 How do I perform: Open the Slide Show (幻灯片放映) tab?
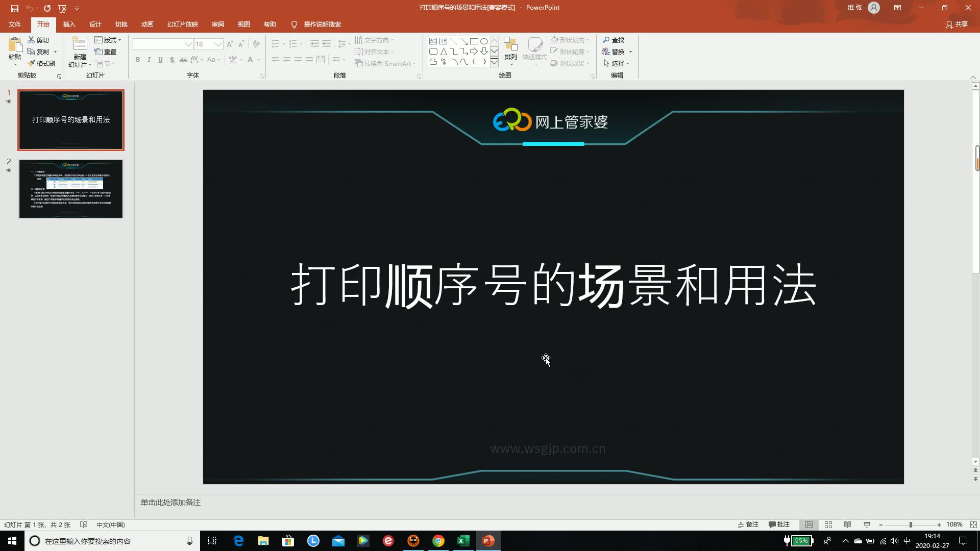click(x=182, y=24)
